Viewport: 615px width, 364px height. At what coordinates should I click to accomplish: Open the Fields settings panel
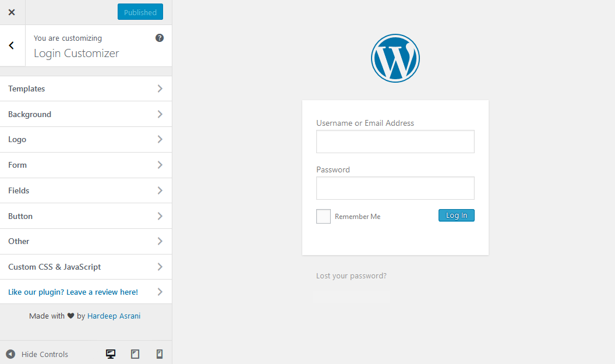tap(86, 190)
